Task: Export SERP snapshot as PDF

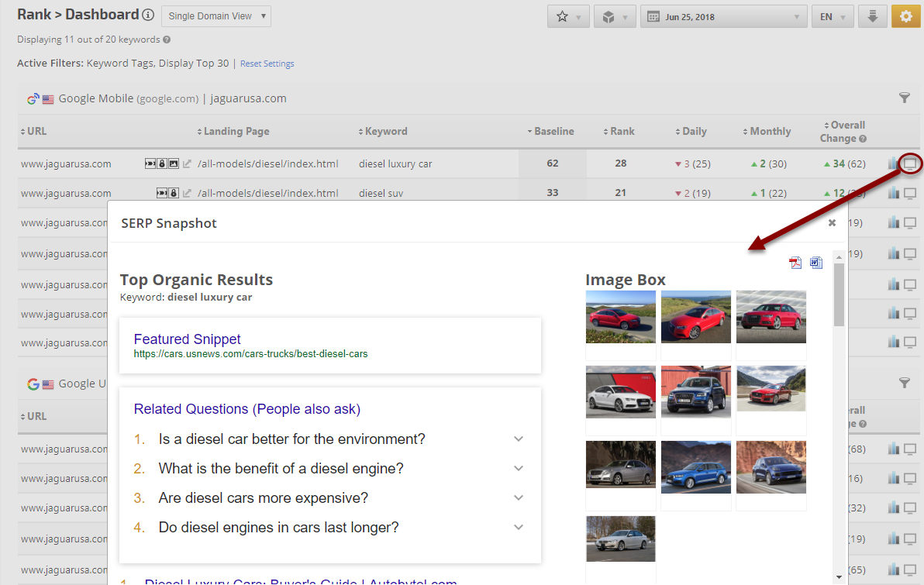Action: point(795,263)
